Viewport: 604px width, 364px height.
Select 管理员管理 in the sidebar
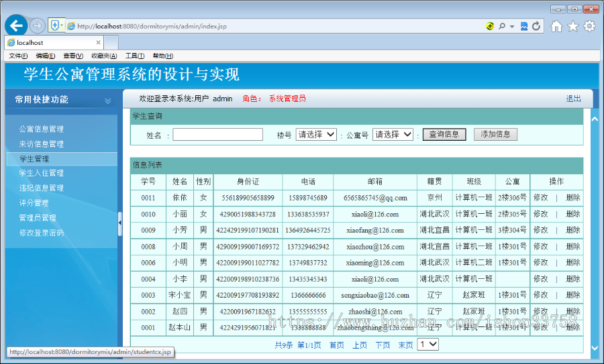pyautogui.click(x=38, y=218)
